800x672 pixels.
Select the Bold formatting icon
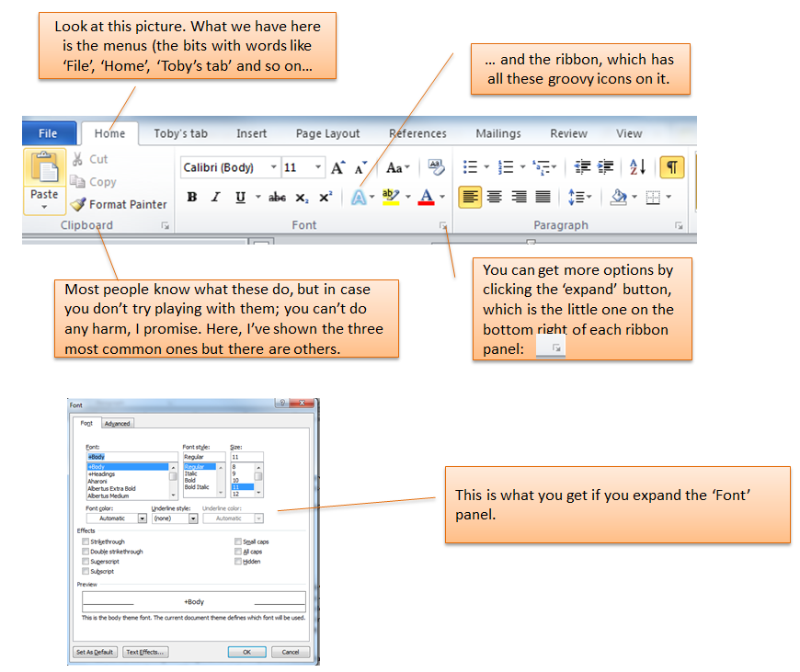click(x=191, y=197)
